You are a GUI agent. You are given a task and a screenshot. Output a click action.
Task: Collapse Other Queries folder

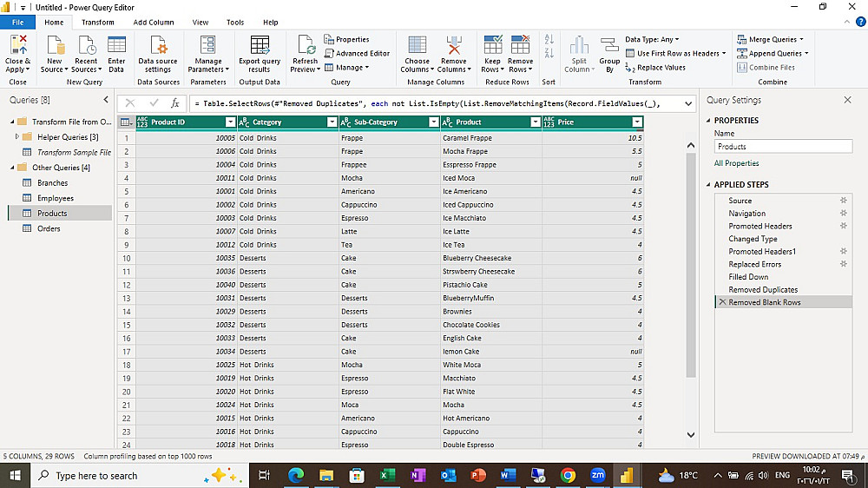coord(12,168)
